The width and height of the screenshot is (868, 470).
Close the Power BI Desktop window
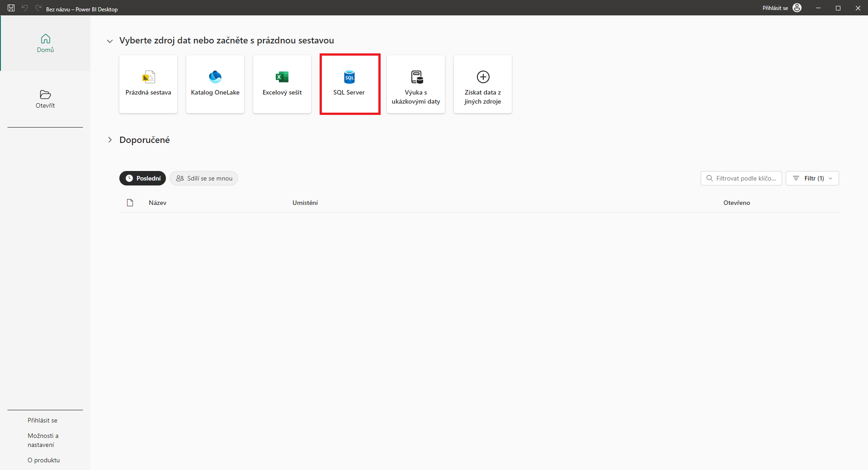point(858,8)
